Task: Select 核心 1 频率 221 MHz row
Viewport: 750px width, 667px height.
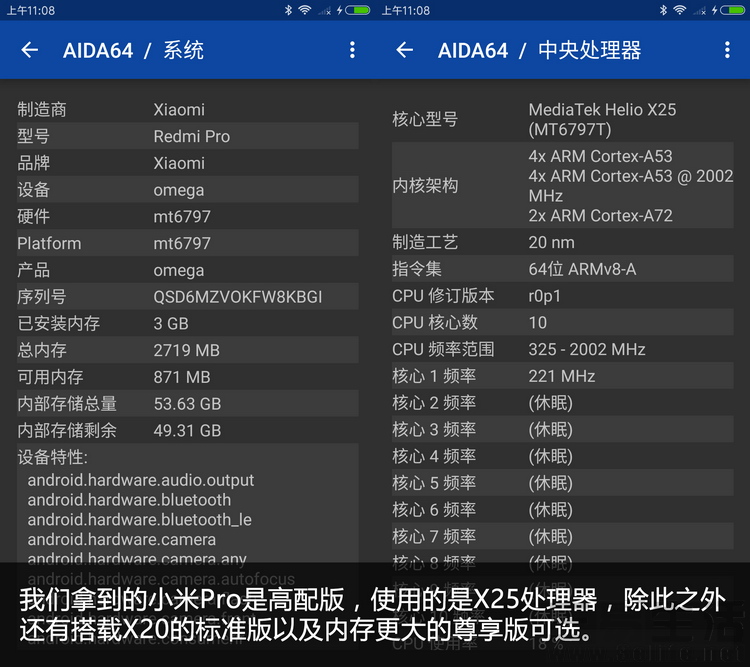Action: point(562,377)
